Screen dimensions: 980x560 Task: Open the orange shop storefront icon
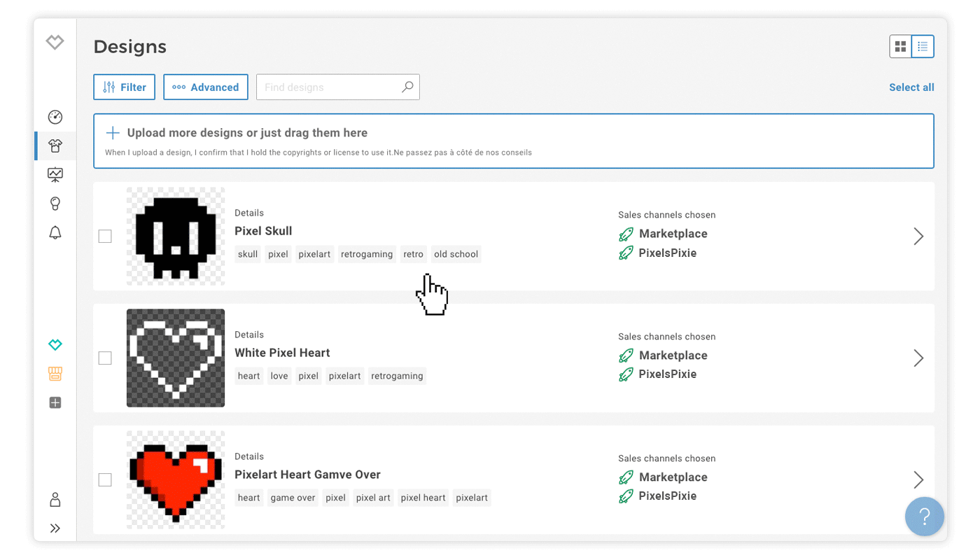coord(55,374)
